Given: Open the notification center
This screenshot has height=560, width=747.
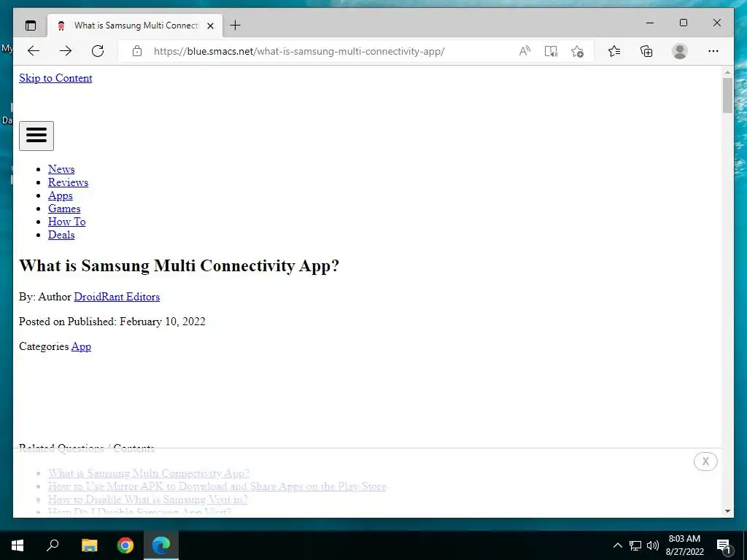Looking at the screenshot, I should (724, 545).
